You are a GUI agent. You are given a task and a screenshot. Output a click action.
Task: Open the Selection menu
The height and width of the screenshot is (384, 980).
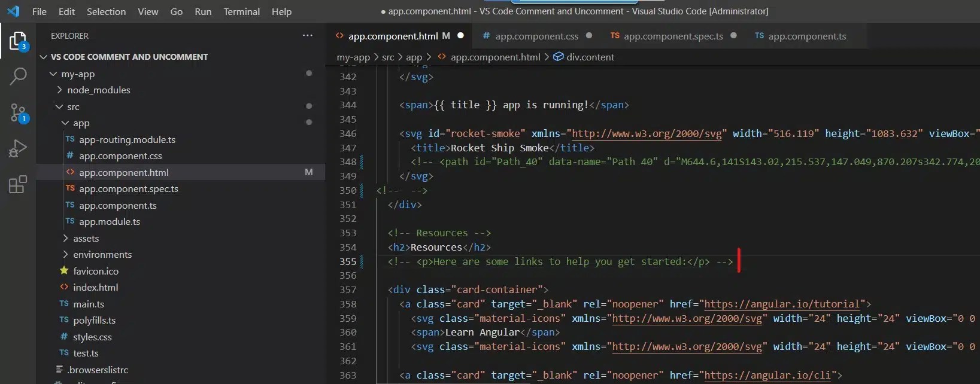coord(106,11)
